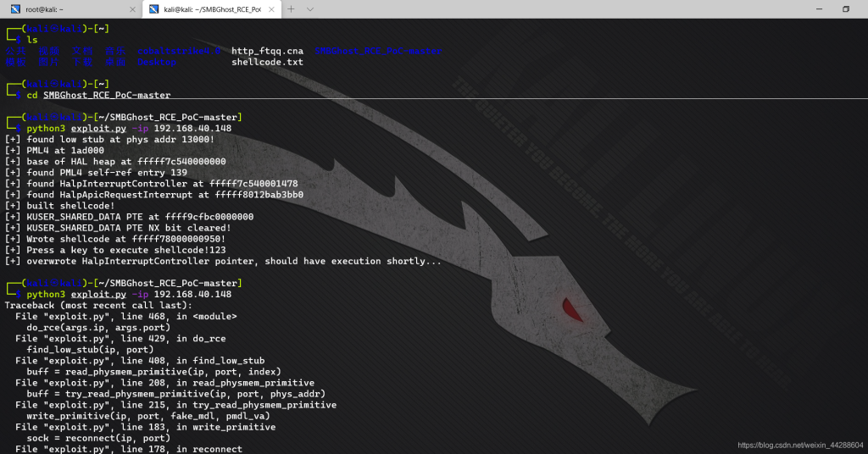This screenshot has height=454, width=868.
Task: Click 'line 468, in <module>' traceback line
Action: pos(126,316)
